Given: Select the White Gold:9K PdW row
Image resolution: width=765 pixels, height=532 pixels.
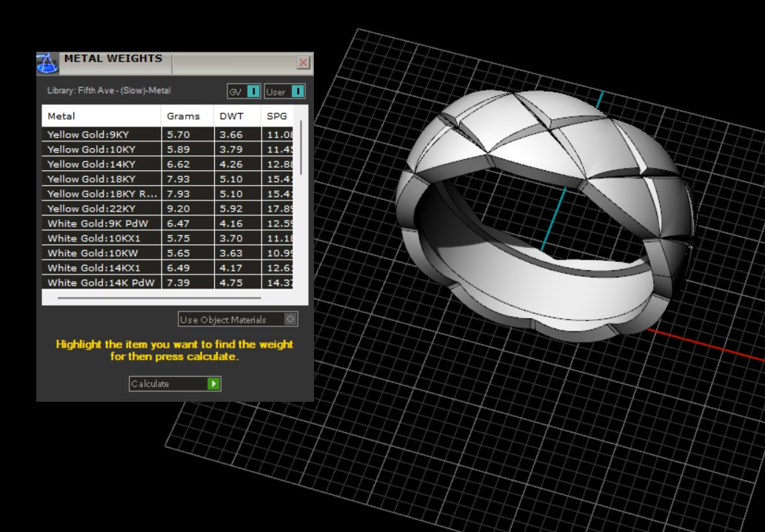Looking at the screenshot, I should click(167, 223).
